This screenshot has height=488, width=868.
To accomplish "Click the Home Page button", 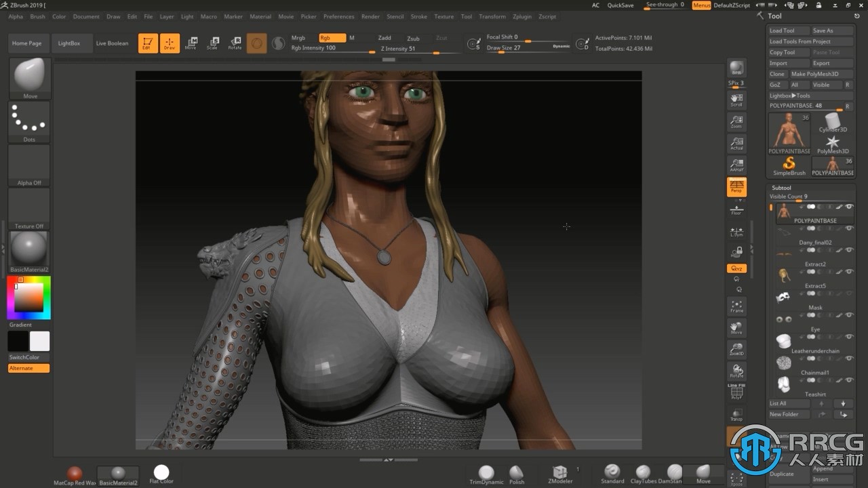I will point(27,43).
